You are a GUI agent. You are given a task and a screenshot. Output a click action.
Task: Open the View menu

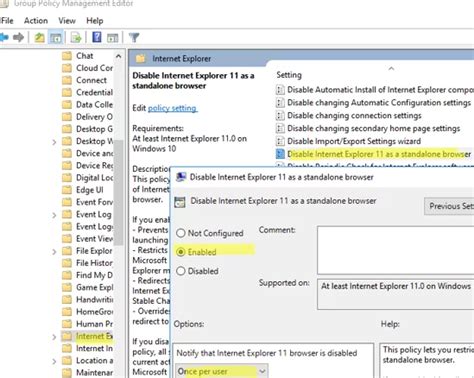67,21
